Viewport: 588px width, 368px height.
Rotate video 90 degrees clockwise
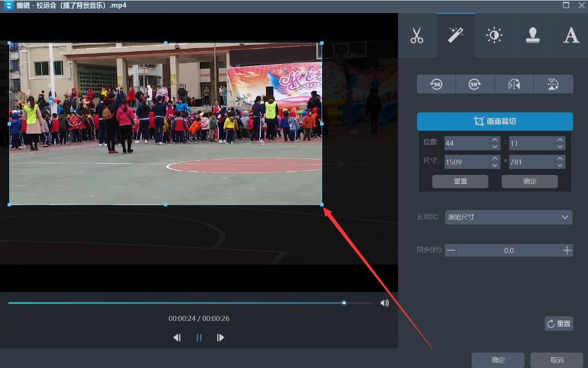click(x=475, y=84)
